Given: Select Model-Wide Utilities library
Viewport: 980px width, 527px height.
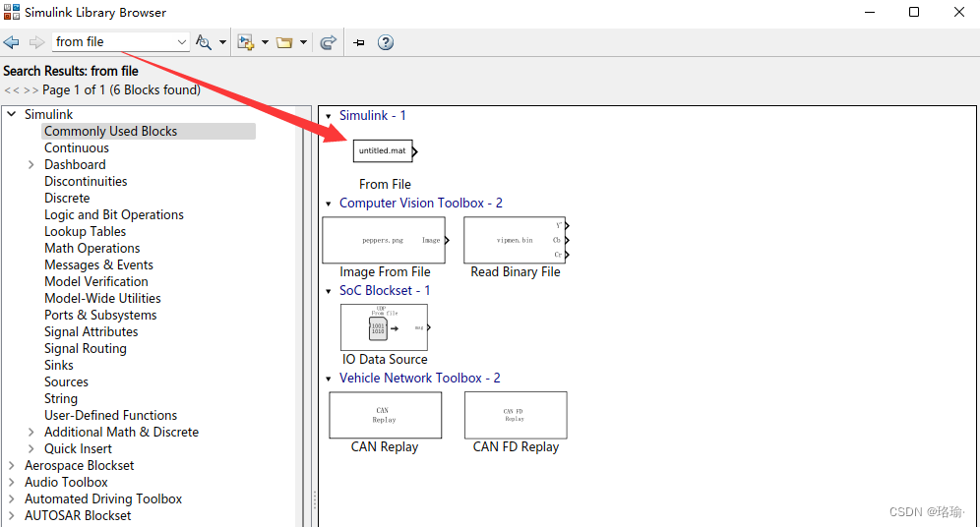Looking at the screenshot, I should (x=102, y=299).
